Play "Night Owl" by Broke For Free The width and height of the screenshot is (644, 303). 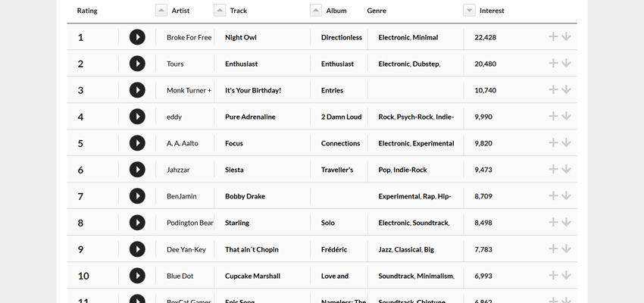(137, 37)
